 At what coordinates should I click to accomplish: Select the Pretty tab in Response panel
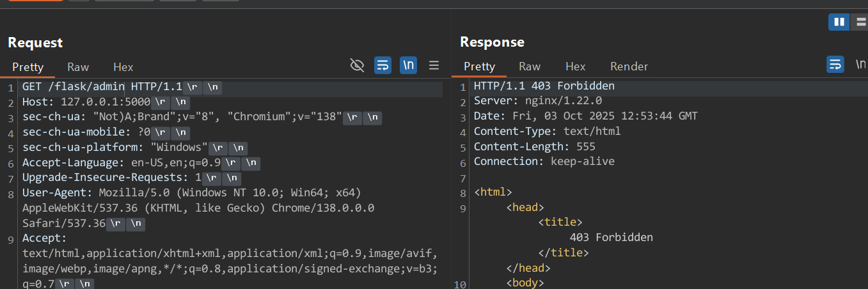coord(480,66)
